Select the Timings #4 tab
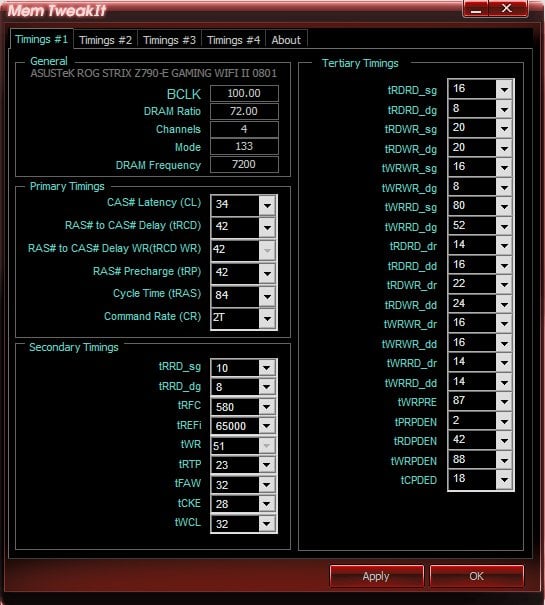This screenshot has height=605, width=545. (234, 40)
